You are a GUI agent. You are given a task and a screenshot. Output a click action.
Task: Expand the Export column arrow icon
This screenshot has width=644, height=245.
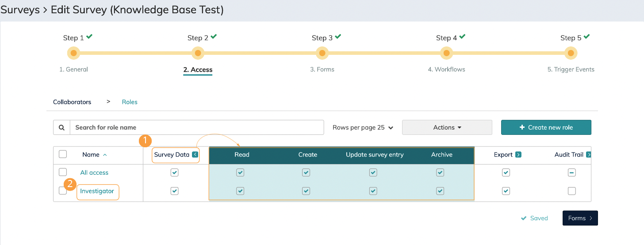(518, 155)
